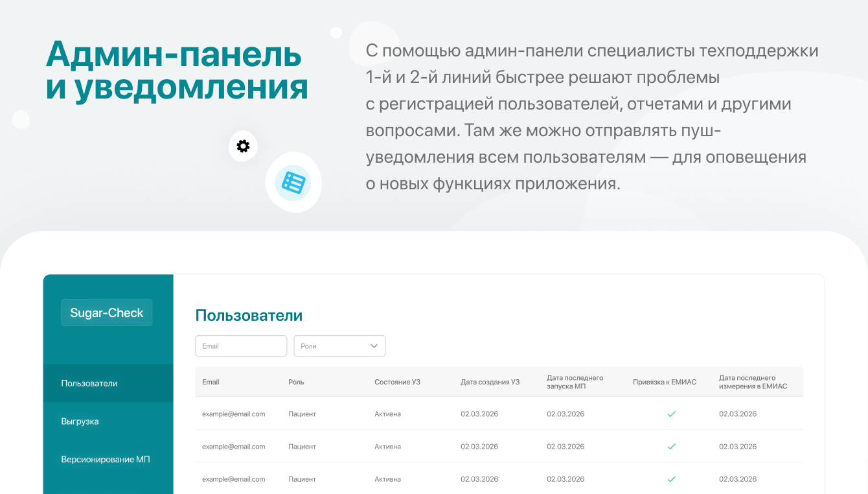
Task: Click the Дата создания УЗ column header
Action: [490, 382]
